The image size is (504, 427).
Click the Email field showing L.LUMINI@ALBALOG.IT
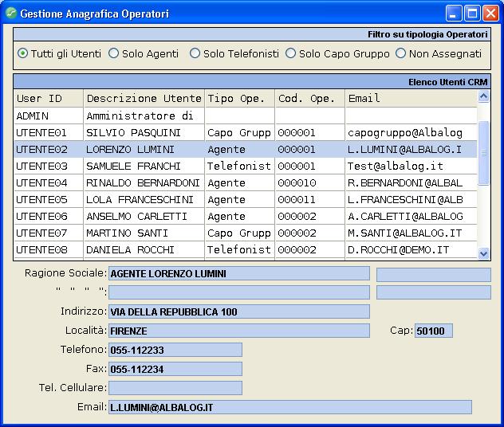290,407
